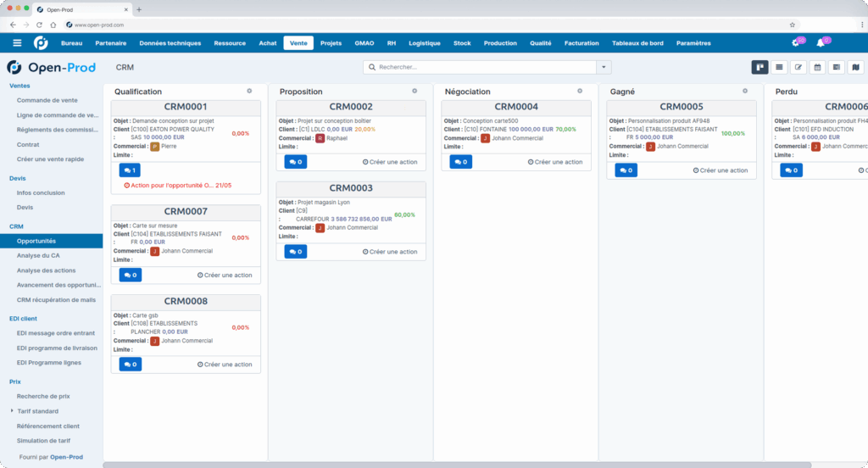Open messages button on CRM0003 card
This screenshot has width=868, height=468.
296,252
